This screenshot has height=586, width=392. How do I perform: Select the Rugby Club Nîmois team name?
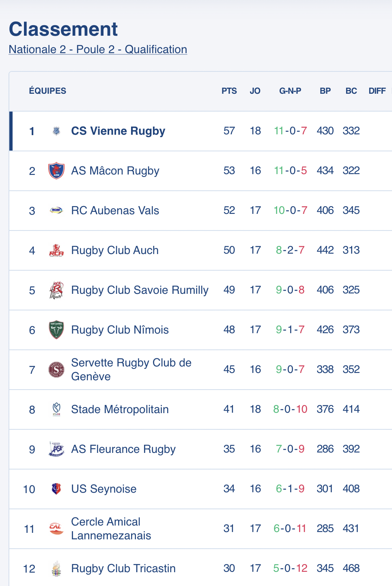[120, 330]
